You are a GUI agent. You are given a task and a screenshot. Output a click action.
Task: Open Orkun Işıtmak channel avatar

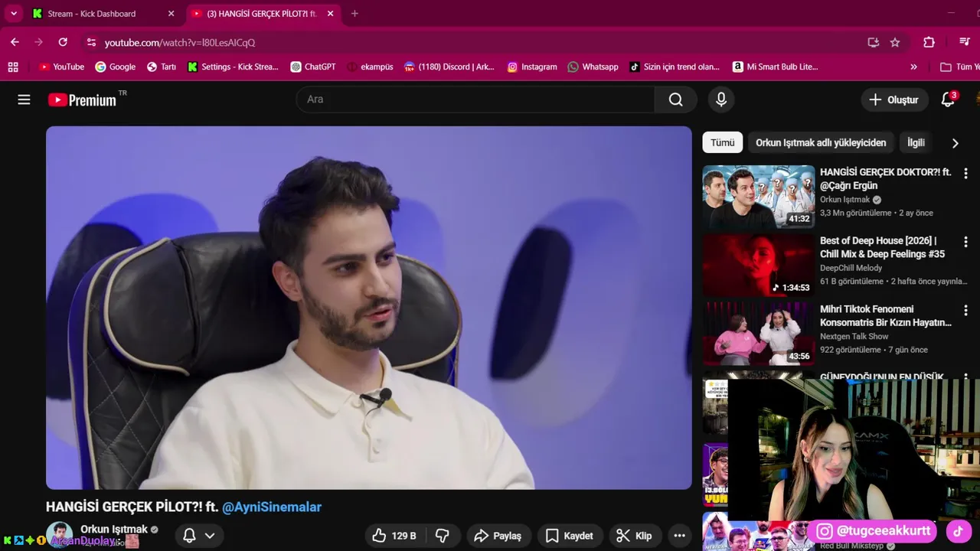pos(59,534)
